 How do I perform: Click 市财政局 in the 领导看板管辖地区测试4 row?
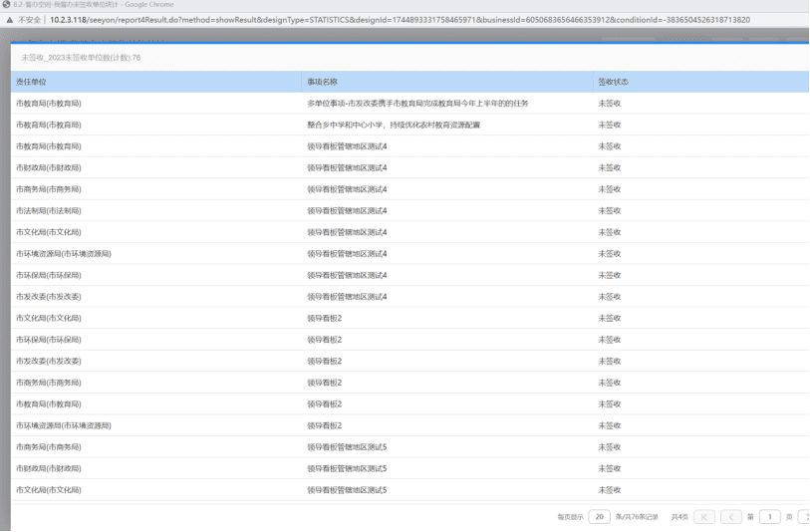pos(49,167)
